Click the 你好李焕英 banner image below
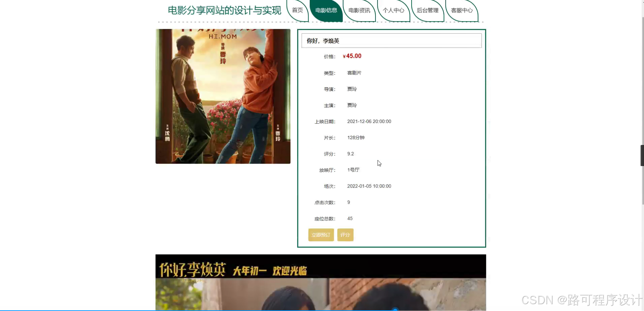The height and width of the screenshot is (311, 644). click(321, 282)
